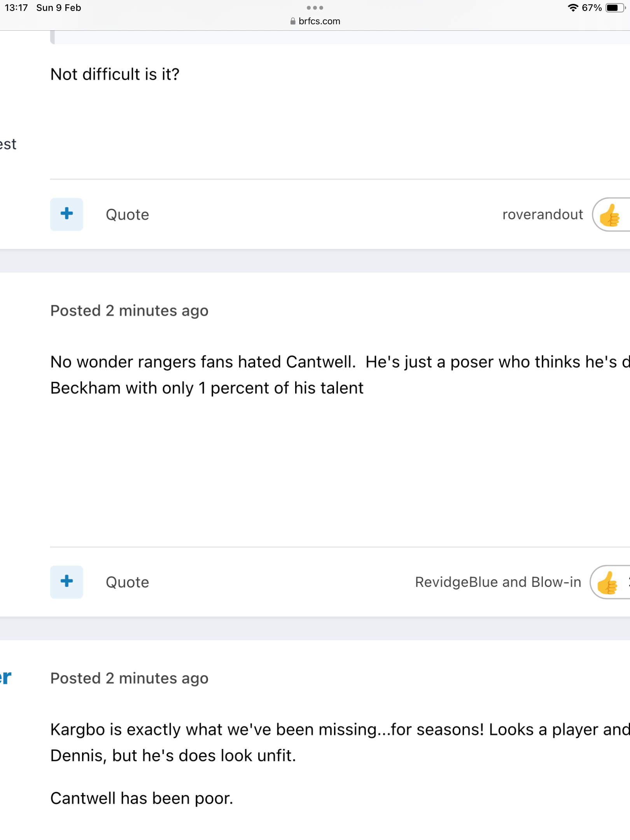Click "Posted 2 minutes ago" above Cantwell Beckham post
The height and width of the screenshot is (840, 630).
129,311
